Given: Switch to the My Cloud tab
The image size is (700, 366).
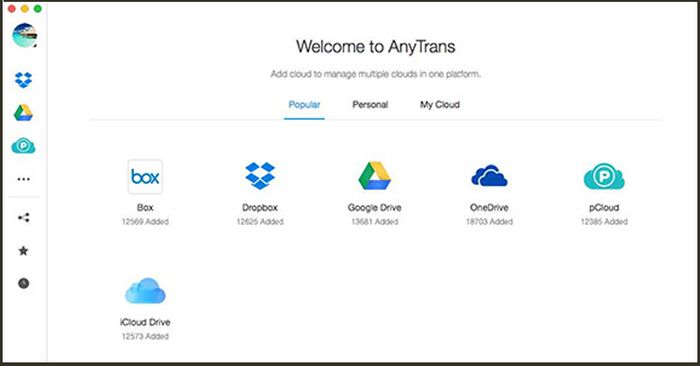Looking at the screenshot, I should pos(440,105).
